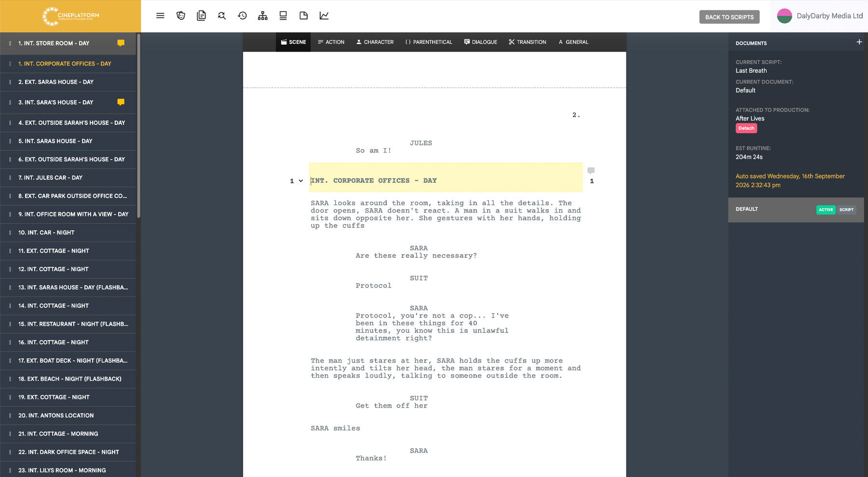Select the GENERAL element type
Image resolution: width=868 pixels, height=477 pixels.
click(573, 42)
